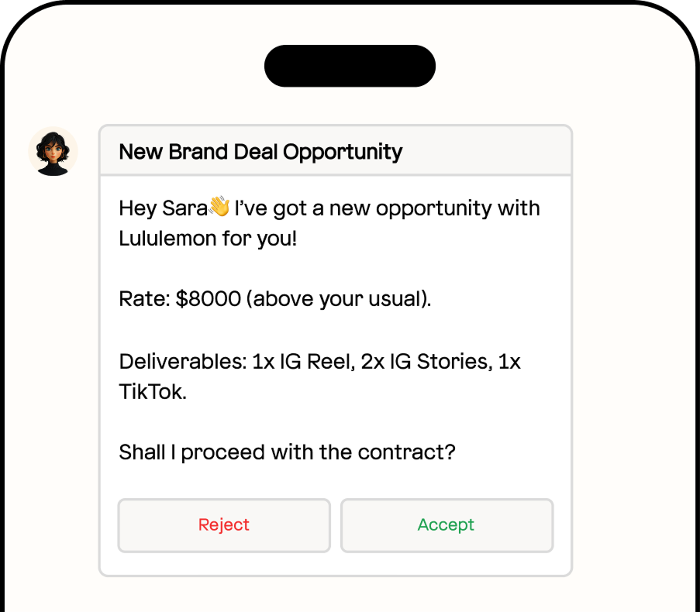
Task: Select the greeting line mentioning Sara
Action: 329,208
